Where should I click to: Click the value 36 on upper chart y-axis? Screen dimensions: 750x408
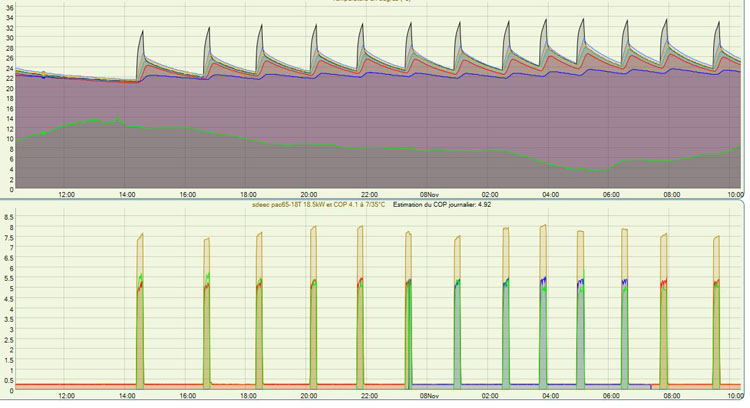[8, 9]
